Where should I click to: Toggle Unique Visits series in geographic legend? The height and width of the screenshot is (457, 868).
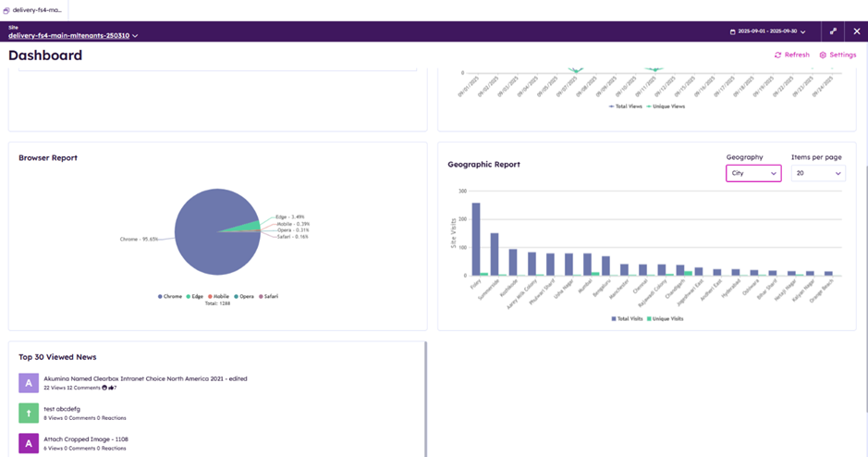666,318
